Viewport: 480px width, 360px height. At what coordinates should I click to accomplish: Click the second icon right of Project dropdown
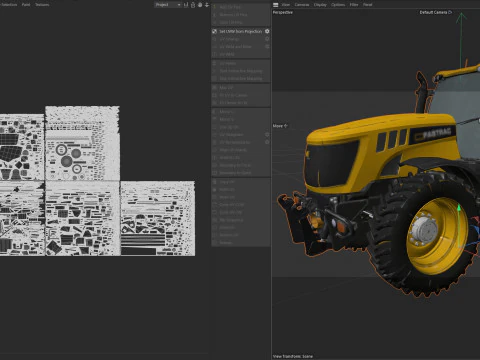point(193,5)
